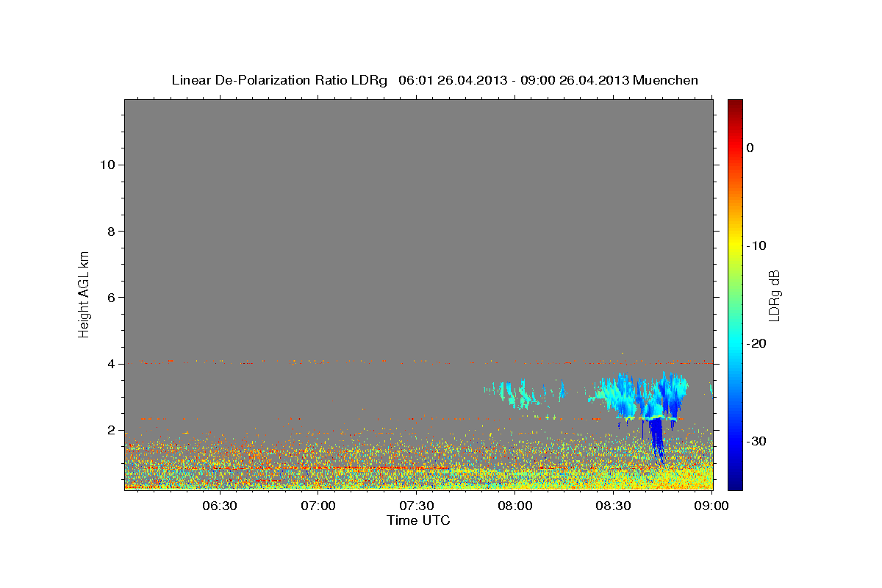Image resolution: width=882 pixels, height=588 pixels.
Task: Click the colorbar value -20
Action: tap(756, 343)
